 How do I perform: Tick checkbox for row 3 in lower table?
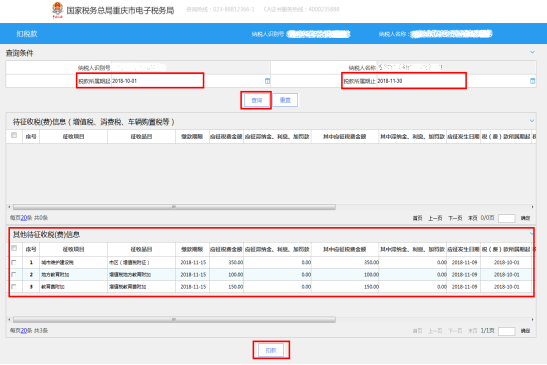pos(14,287)
